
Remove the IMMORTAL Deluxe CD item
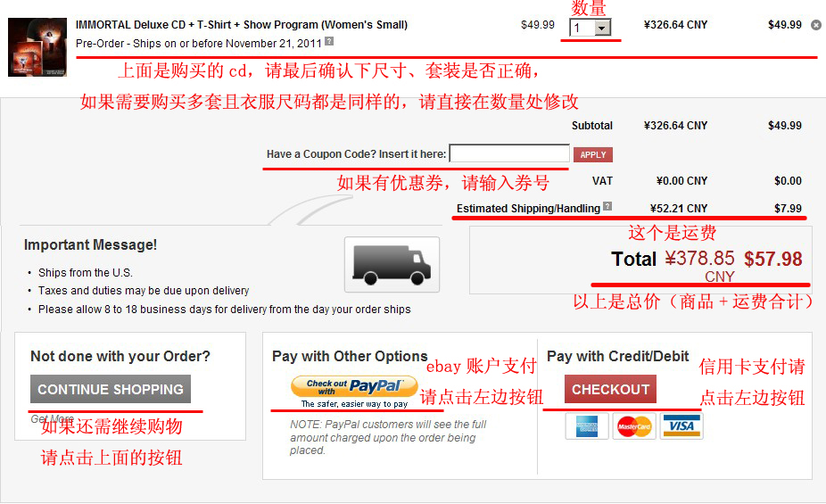pyautogui.click(x=815, y=25)
